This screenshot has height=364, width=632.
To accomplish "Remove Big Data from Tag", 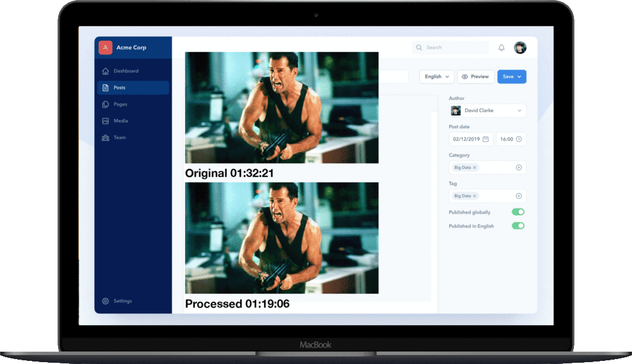I will click(475, 196).
